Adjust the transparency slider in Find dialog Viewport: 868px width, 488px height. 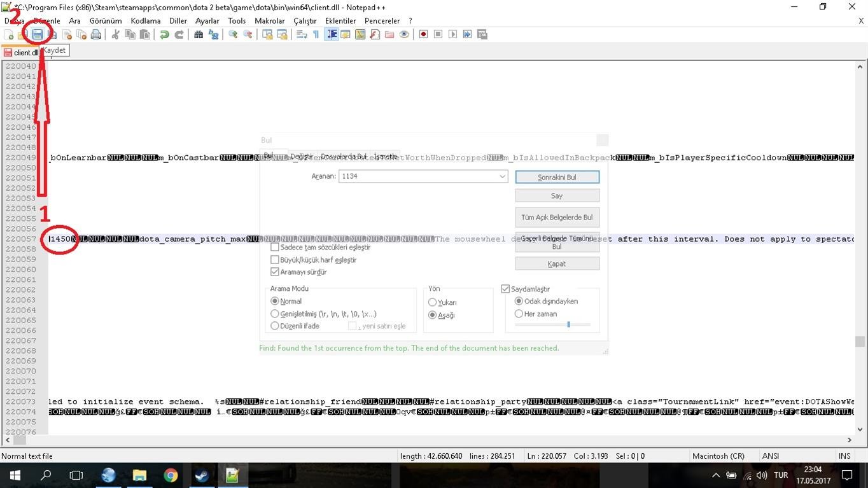coord(568,324)
